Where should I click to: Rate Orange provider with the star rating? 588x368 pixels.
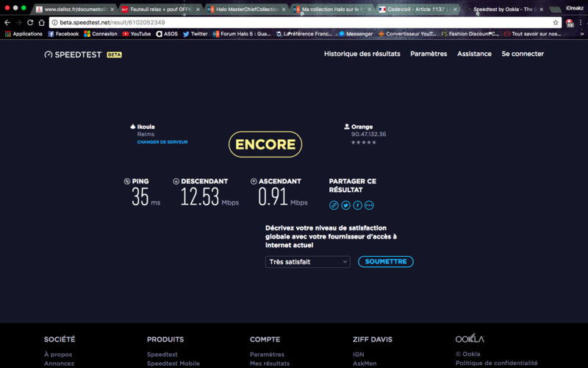tap(363, 142)
